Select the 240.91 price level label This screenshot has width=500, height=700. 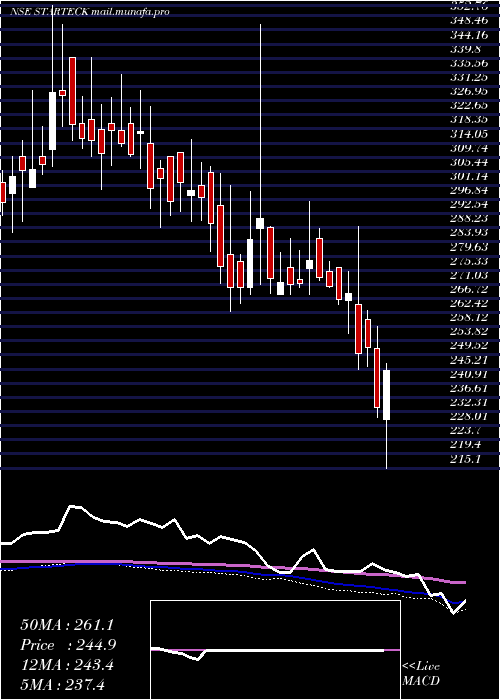tap(468, 374)
